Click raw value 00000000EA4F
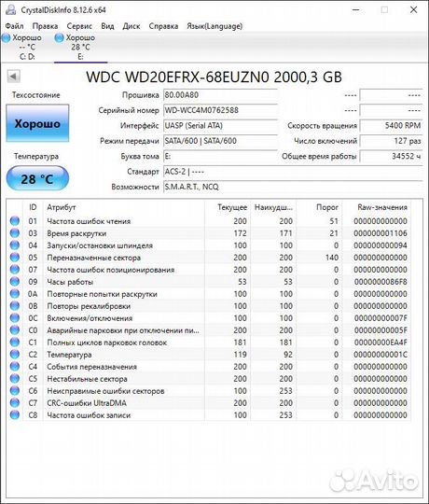This screenshot has height=504, width=429. tap(381, 343)
